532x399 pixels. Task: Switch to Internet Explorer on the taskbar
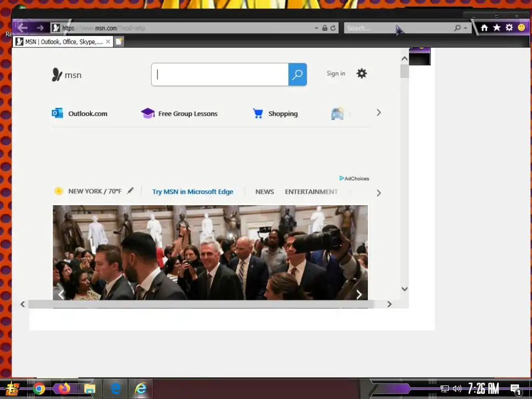(x=140, y=389)
